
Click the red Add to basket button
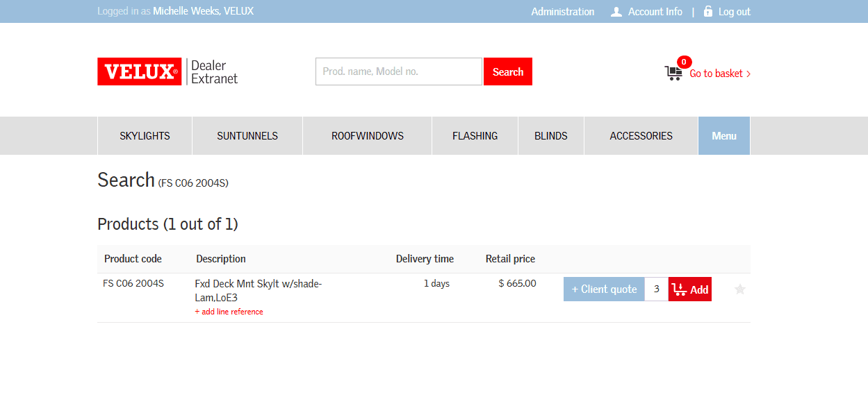coord(690,289)
